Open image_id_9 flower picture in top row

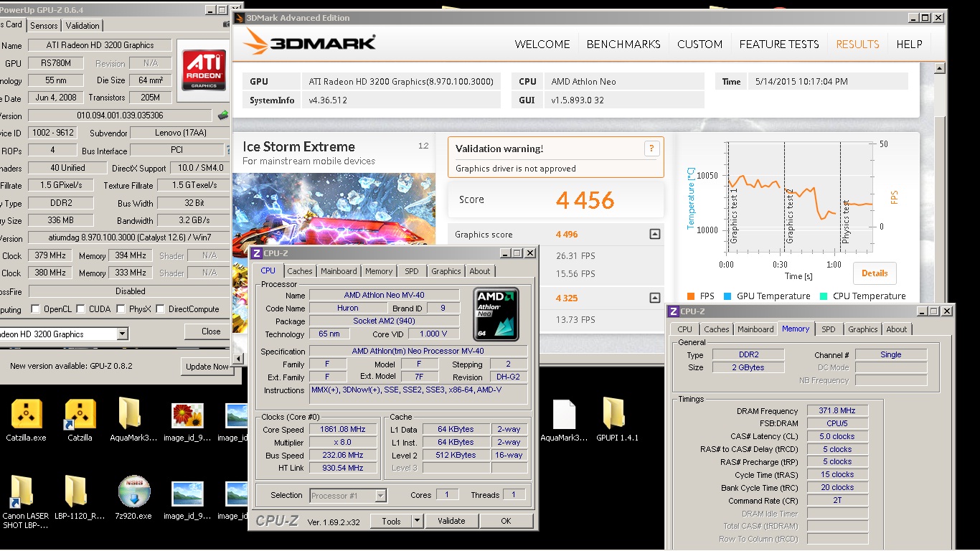(187, 416)
